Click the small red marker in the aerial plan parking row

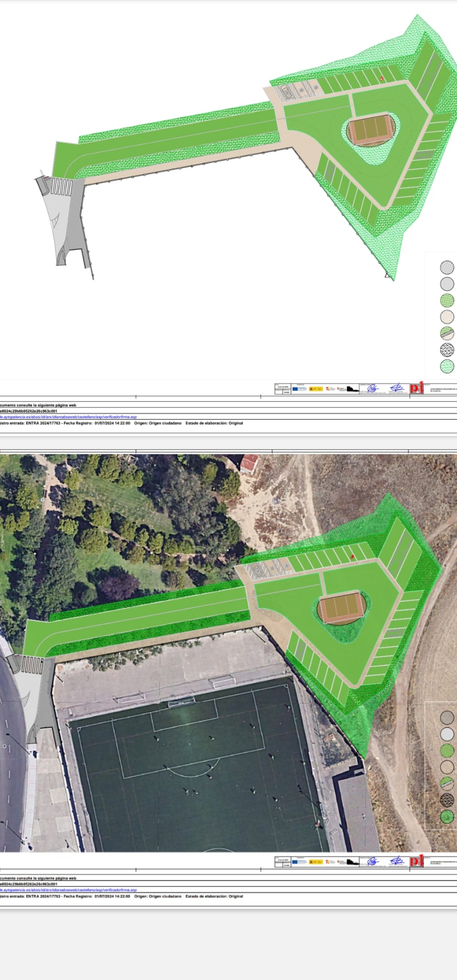tap(352, 556)
